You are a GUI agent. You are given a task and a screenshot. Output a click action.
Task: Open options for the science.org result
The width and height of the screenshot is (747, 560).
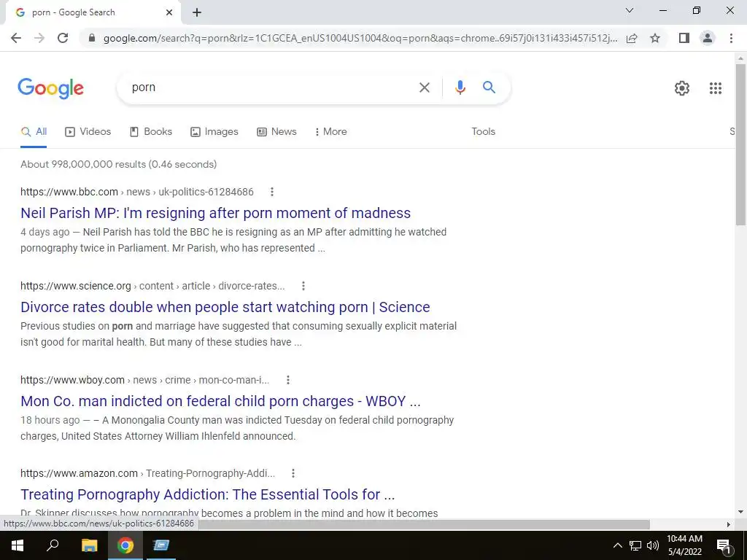303,286
